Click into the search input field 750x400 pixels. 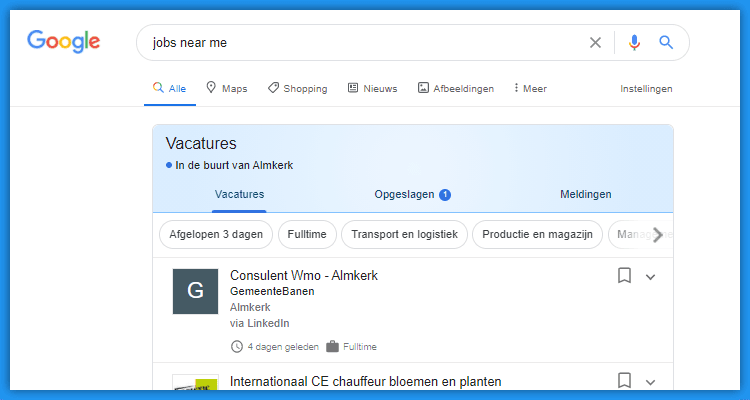[x=360, y=43]
